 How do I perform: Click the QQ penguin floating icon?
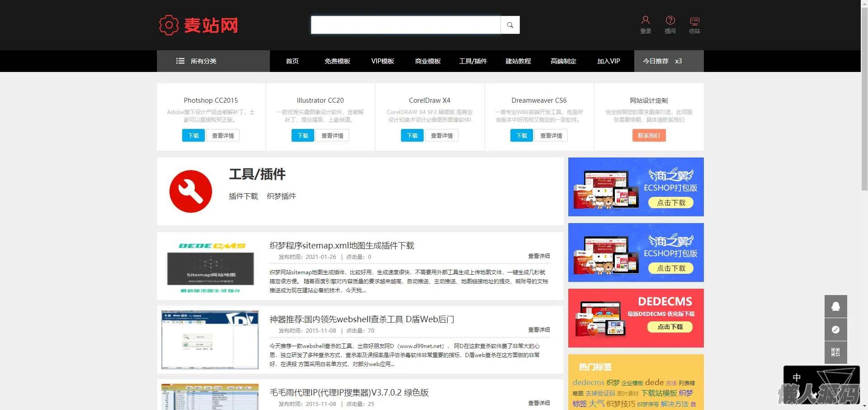[835, 306]
